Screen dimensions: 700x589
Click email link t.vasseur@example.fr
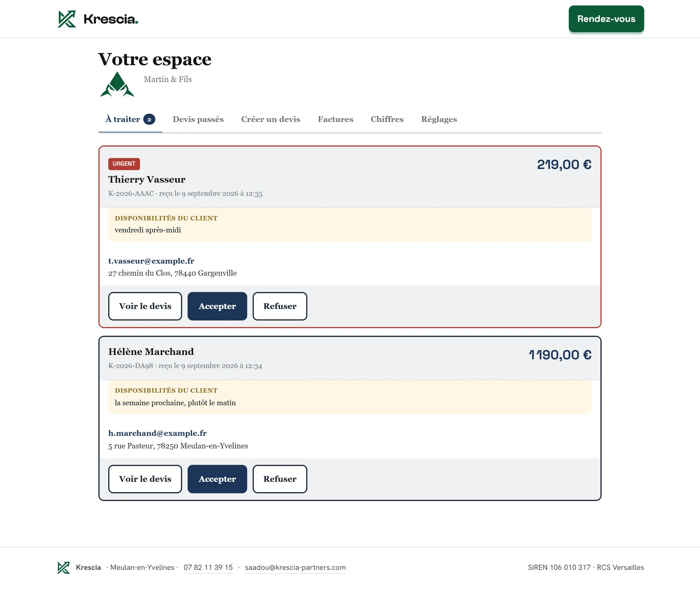click(x=151, y=261)
